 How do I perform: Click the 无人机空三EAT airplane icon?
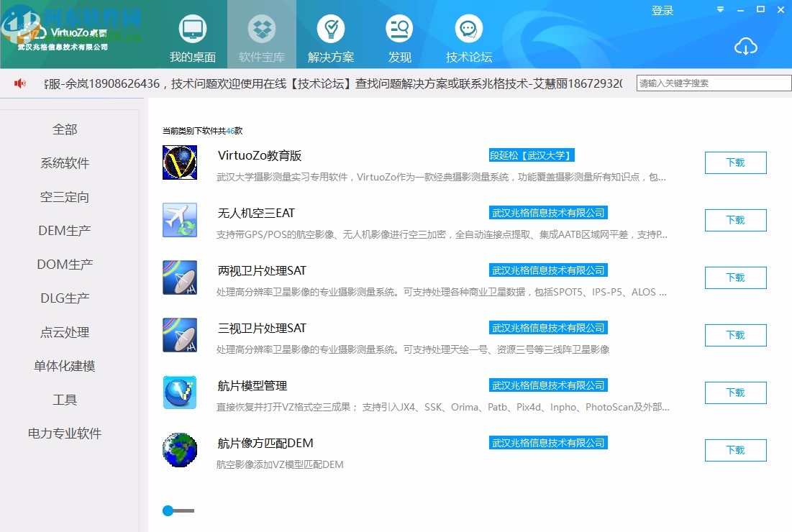[x=179, y=219]
